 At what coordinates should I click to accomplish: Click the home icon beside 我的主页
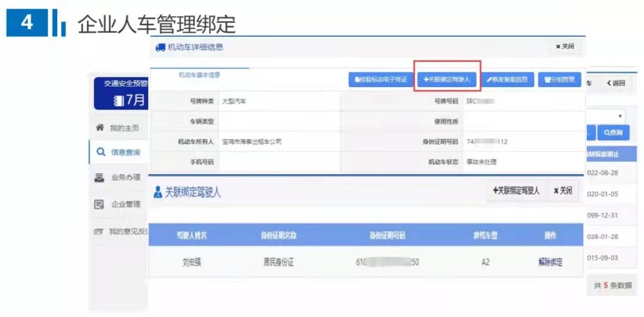tap(100, 128)
